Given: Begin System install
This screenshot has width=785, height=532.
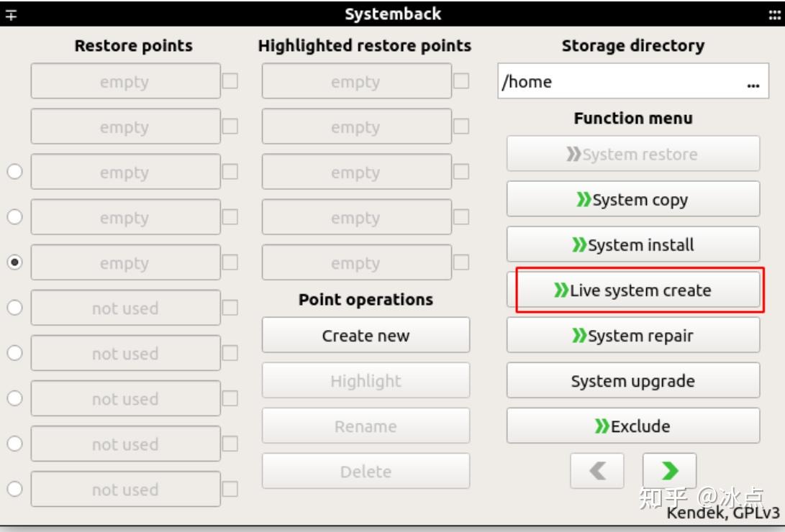Looking at the screenshot, I should tap(633, 244).
